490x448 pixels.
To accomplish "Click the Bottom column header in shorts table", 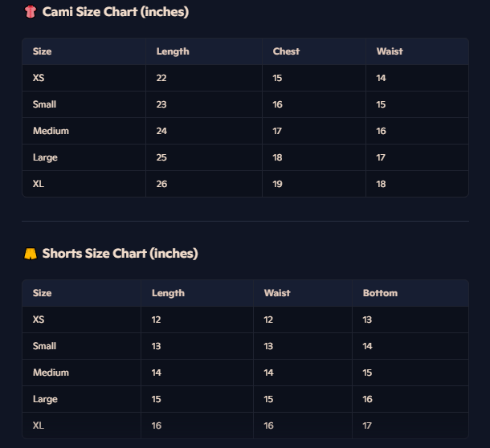I will 380,293.
